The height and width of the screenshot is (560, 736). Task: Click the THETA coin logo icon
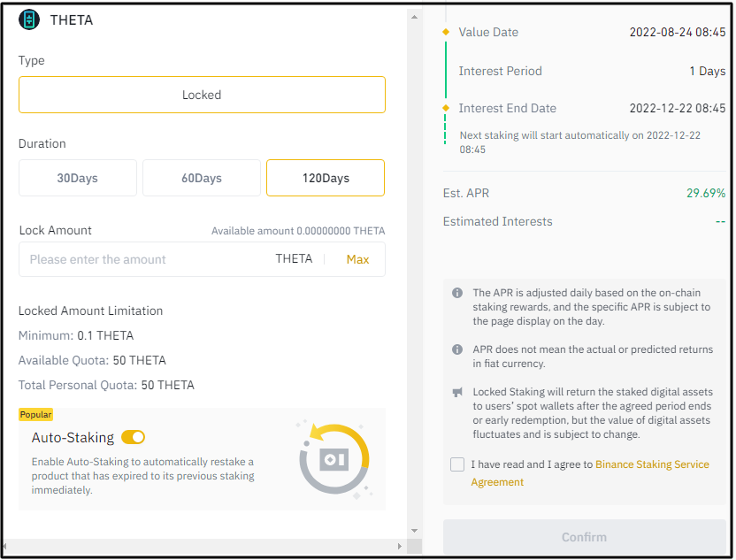point(30,19)
